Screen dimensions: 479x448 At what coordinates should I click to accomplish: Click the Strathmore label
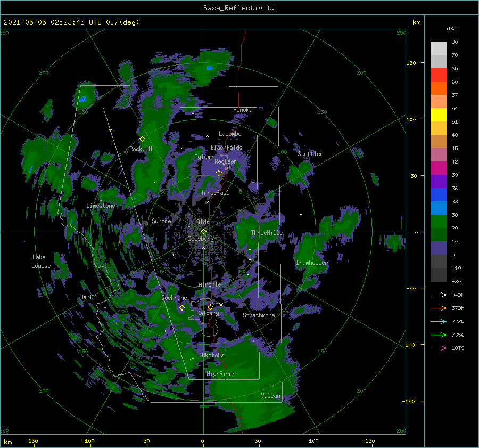tap(259, 315)
